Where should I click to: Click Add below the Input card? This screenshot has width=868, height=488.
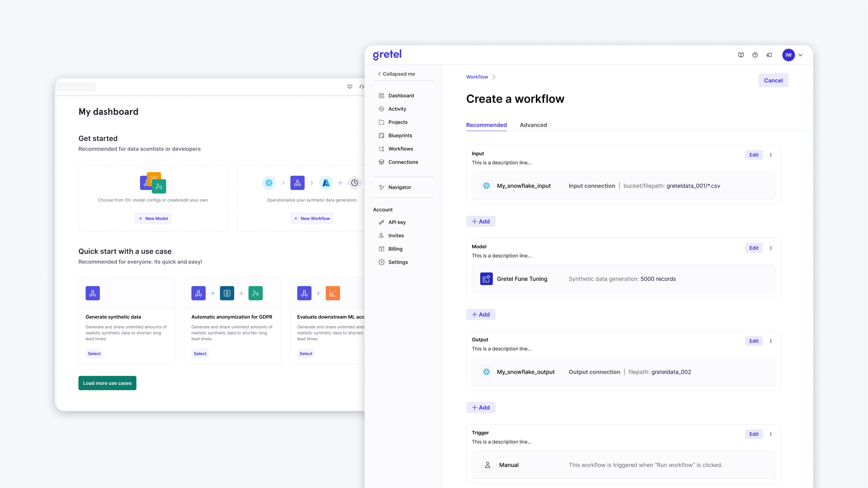480,221
